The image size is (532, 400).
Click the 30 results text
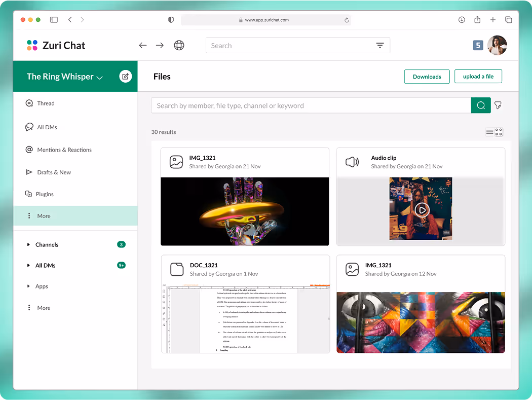tap(164, 132)
